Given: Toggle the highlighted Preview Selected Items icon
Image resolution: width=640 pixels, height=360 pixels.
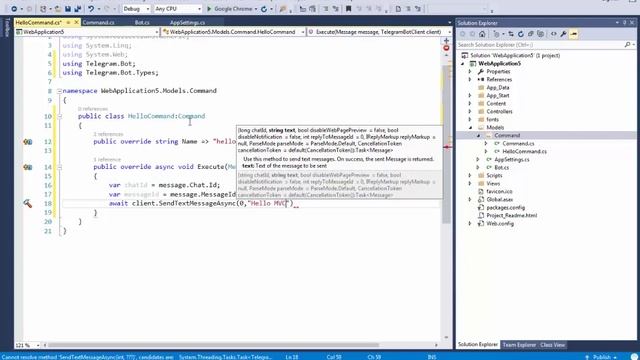Looking at the screenshot, I should pos(573,34).
